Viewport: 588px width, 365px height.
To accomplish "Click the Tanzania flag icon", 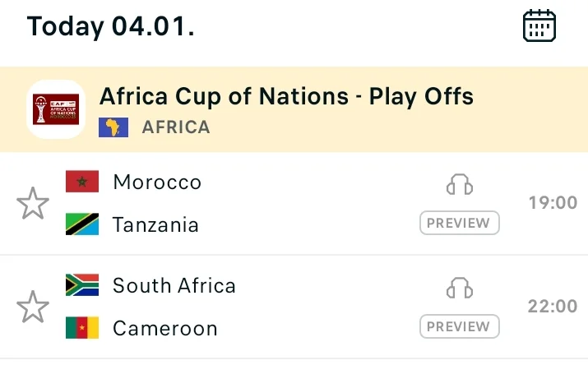I will (x=82, y=224).
